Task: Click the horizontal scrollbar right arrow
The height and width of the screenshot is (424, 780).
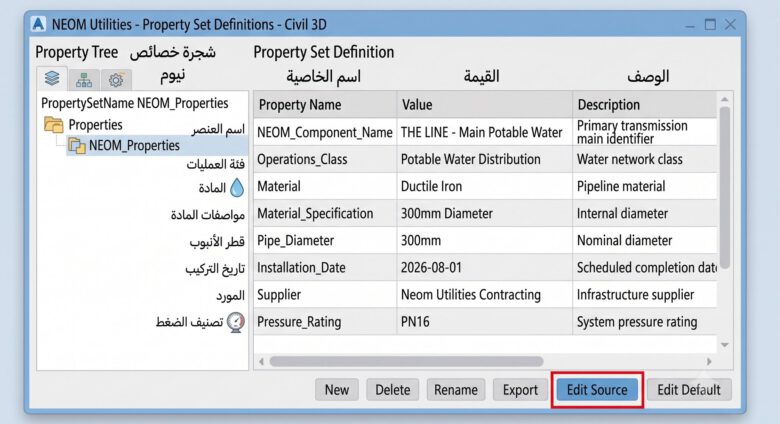Action: [709, 361]
